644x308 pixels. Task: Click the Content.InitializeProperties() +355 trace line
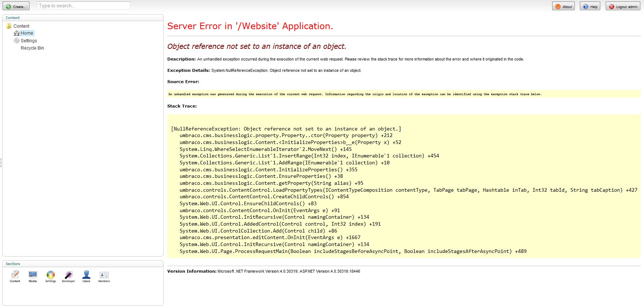(269, 169)
